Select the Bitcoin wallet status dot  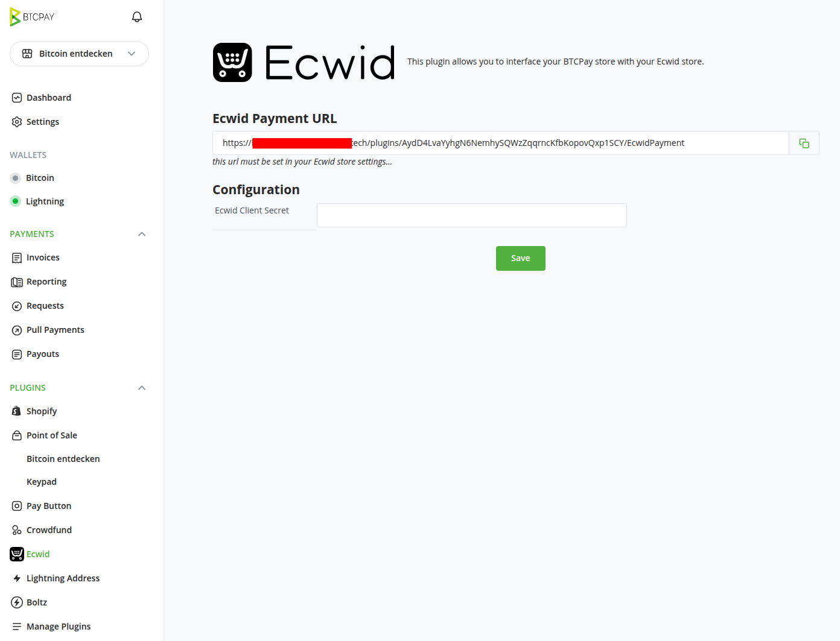click(15, 177)
